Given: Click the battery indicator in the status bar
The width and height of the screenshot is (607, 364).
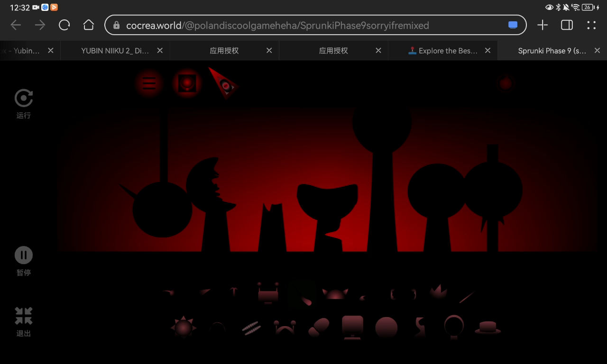Looking at the screenshot, I should click(589, 7).
